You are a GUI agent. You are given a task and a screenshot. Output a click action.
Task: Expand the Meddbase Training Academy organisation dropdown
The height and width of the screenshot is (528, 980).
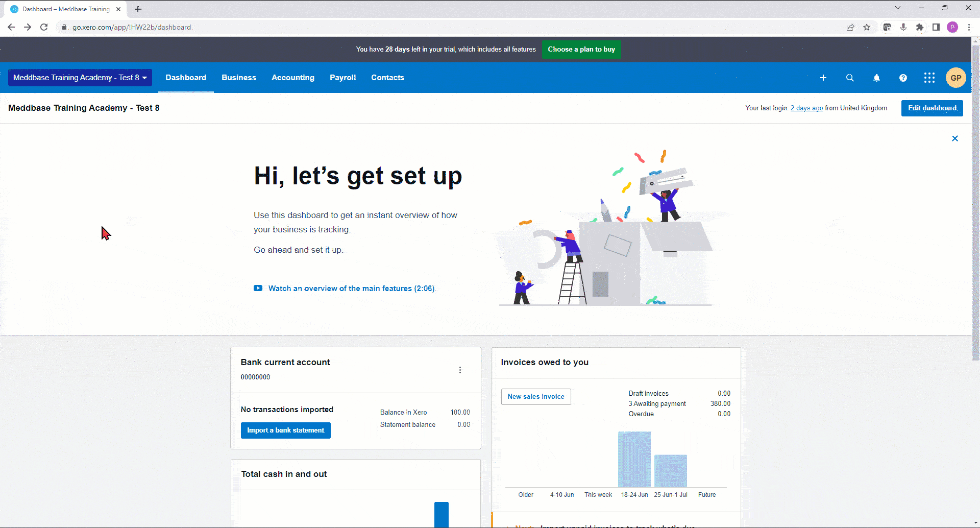pyautogui.click(x=80, y=78)
